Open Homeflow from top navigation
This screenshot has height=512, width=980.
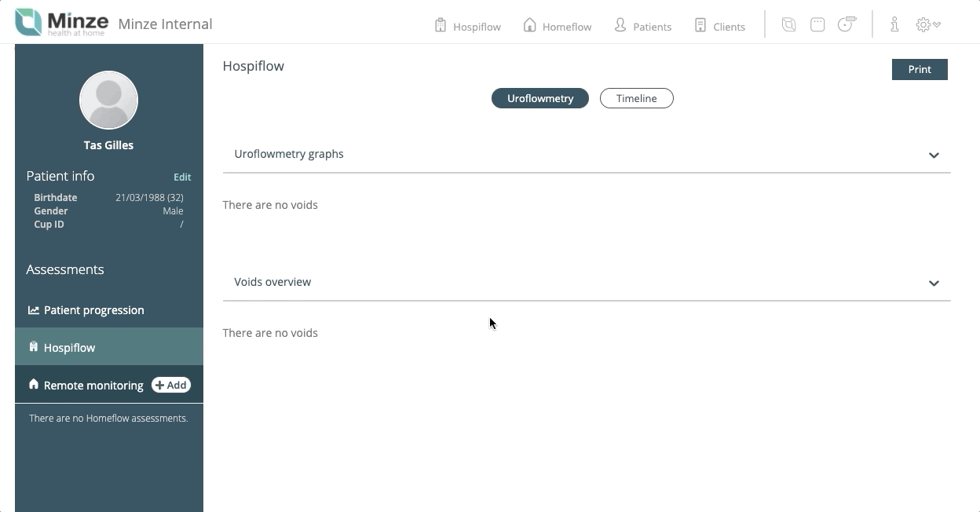tap(557, 26)
